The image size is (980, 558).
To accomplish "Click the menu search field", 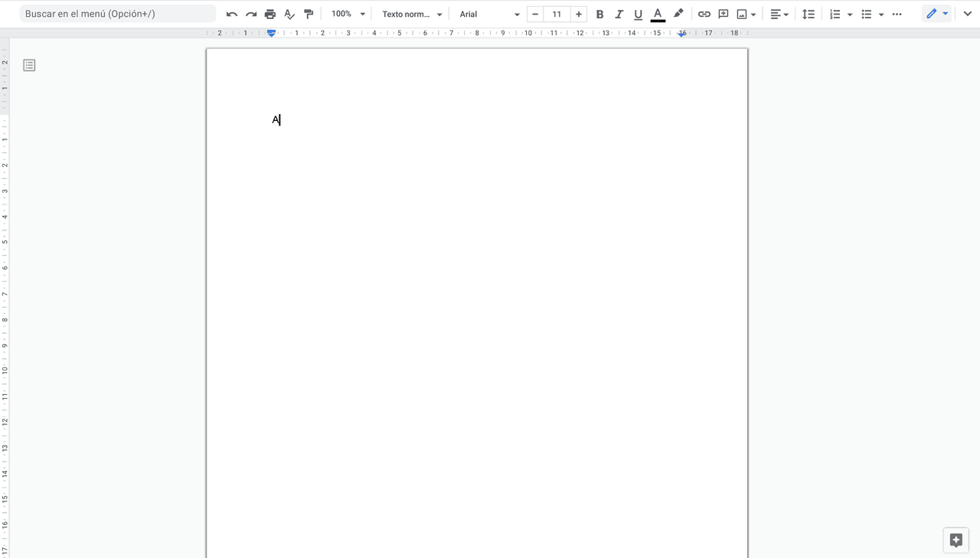I will click(118, 14).
